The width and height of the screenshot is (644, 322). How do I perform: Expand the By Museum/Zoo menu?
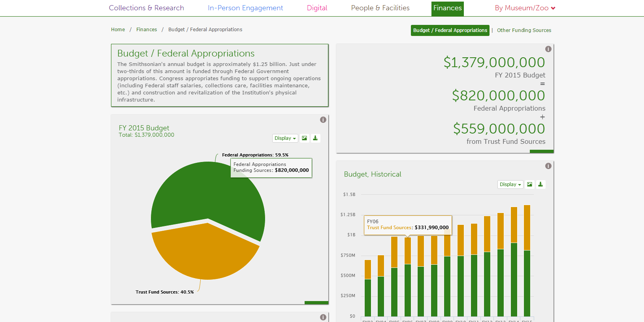click(x=525, y=8)
